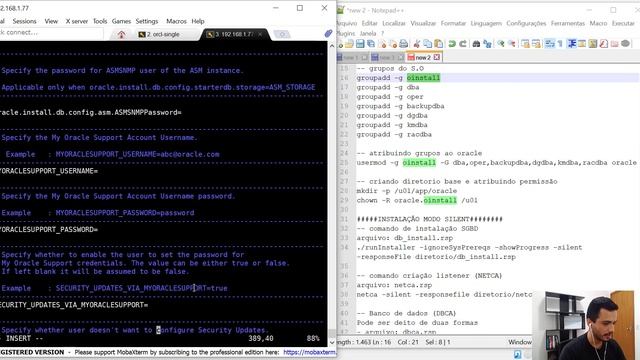Click the 'groupadd -g dba' line

click(x=388, y=87)
